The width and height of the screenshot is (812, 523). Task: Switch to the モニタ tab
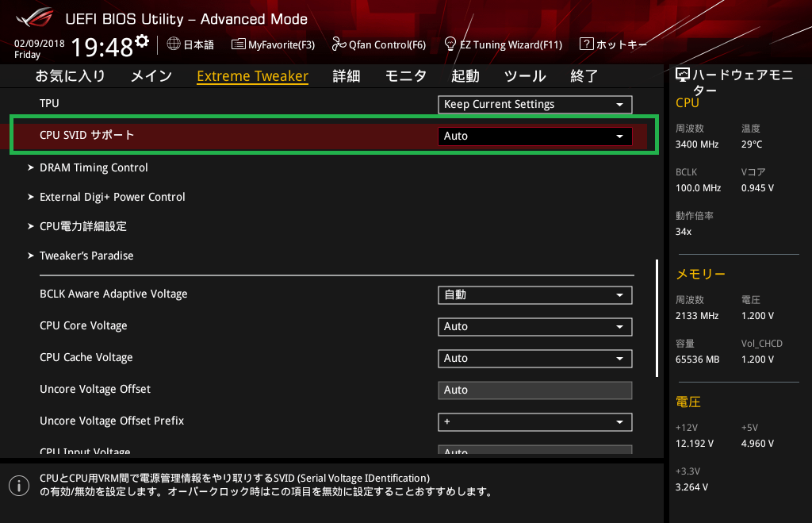(406, 76)
